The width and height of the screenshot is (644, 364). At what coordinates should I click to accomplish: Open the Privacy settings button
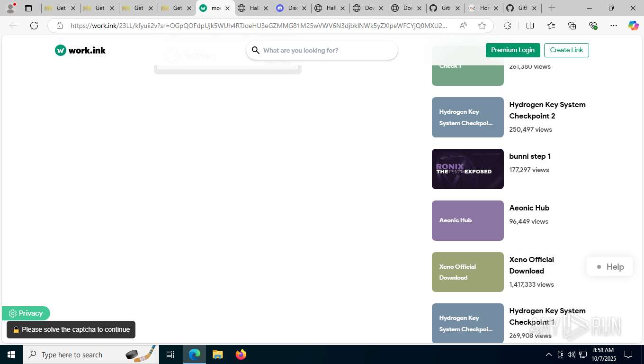[x=26, y=313]
